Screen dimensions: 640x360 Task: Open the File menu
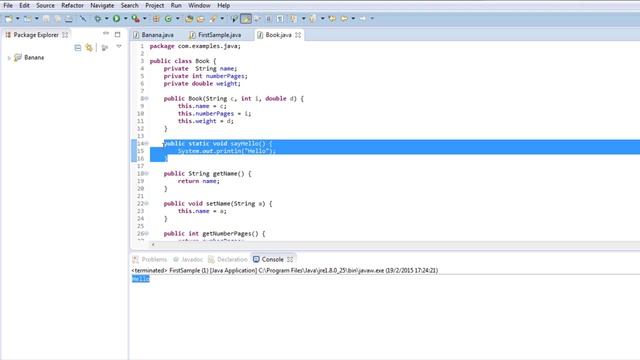(x=8, y=6)
